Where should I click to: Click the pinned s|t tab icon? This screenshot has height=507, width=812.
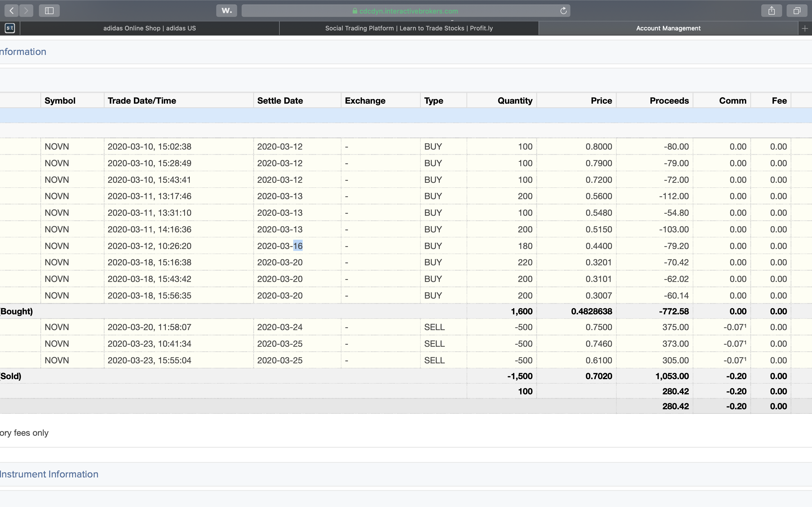(10, 28)
